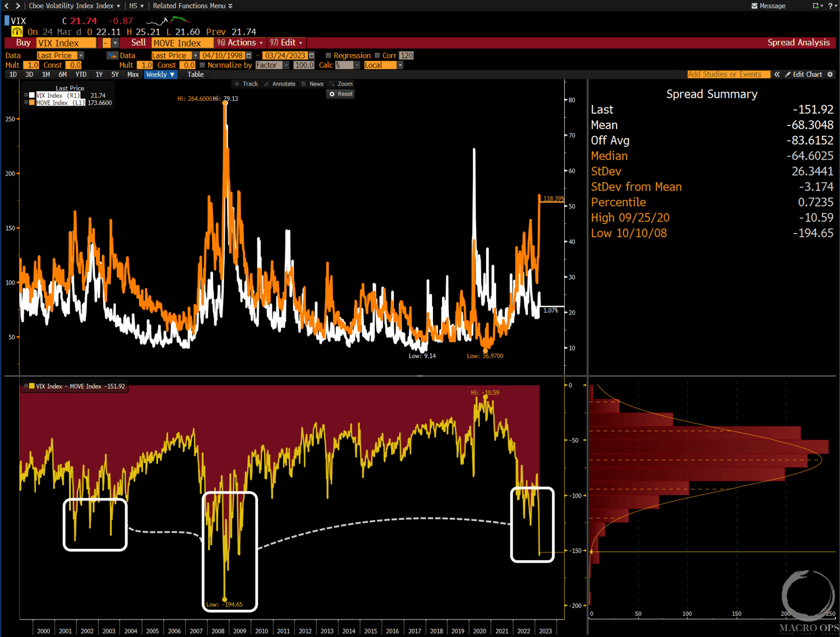Click the Add Studies or Events field
This screenshot has width=840, height=637.
click(x=728, y=74)
